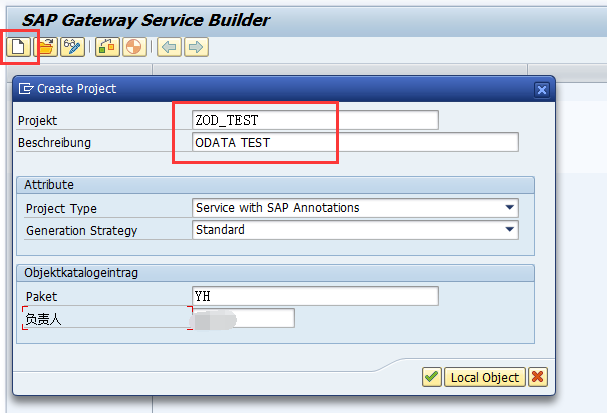Close the Create Project dialog
Viewport: 607px width, 413px height.
[x=542, y=89]
